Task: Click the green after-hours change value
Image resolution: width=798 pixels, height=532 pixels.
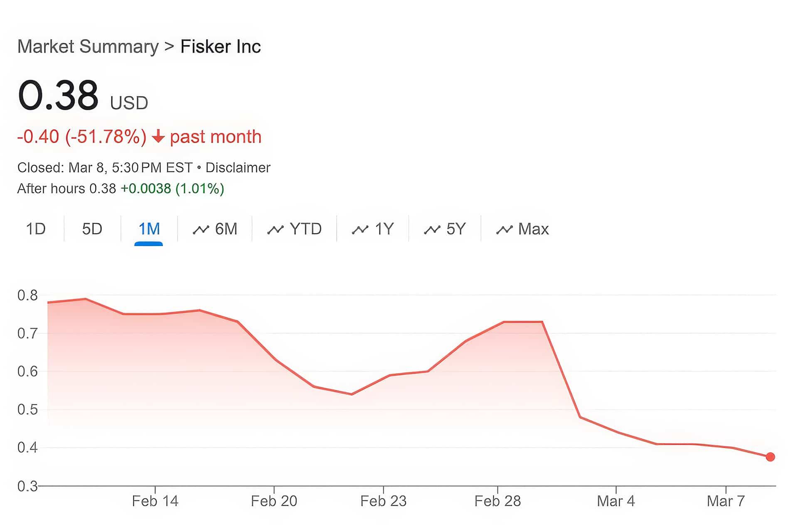Action: [172, 189]
